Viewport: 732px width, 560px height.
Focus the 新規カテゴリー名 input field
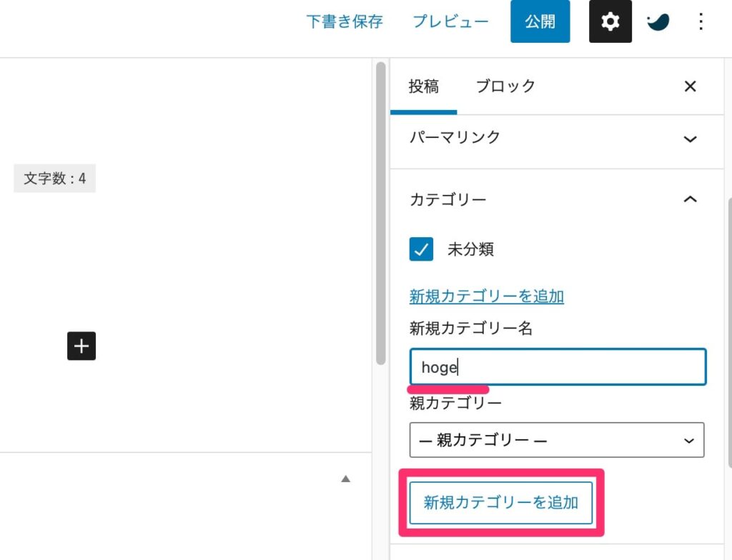(558, 367)
